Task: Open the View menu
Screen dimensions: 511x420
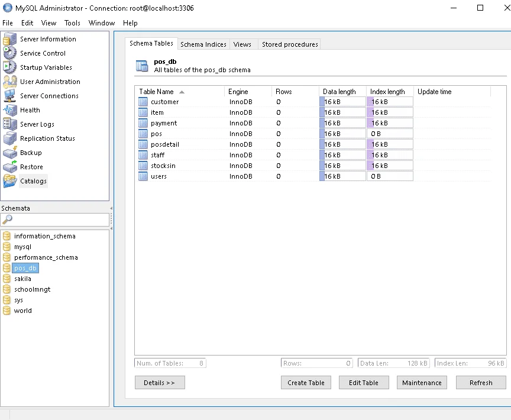Action: pos(48,23)
